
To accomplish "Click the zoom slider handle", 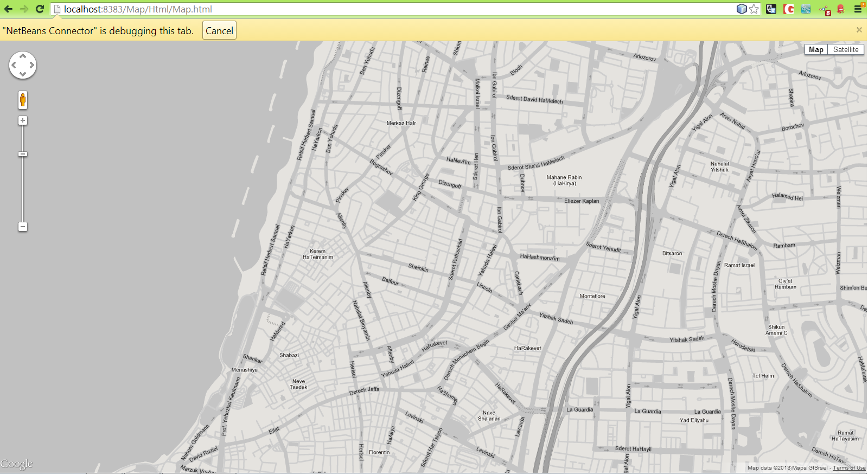I will click(23, 154).
